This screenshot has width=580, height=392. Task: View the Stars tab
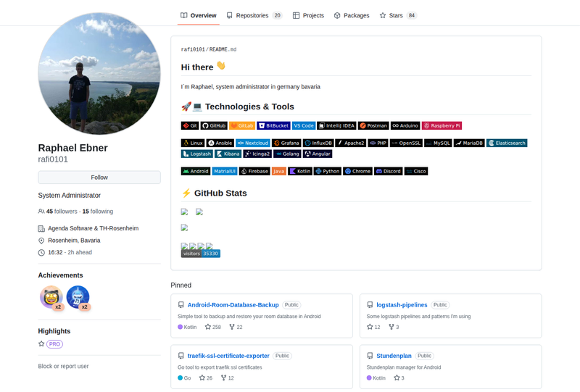coord(398,15)
